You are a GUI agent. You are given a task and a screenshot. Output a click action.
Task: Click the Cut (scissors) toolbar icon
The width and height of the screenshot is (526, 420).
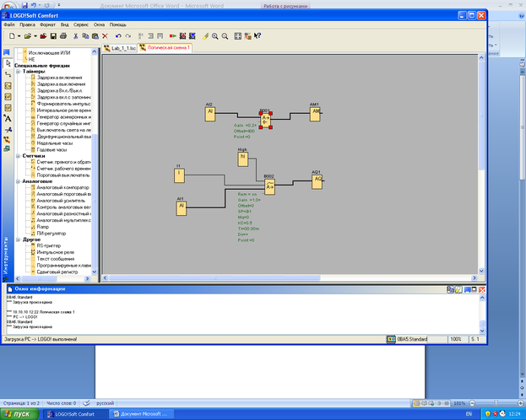coord(76,36)
